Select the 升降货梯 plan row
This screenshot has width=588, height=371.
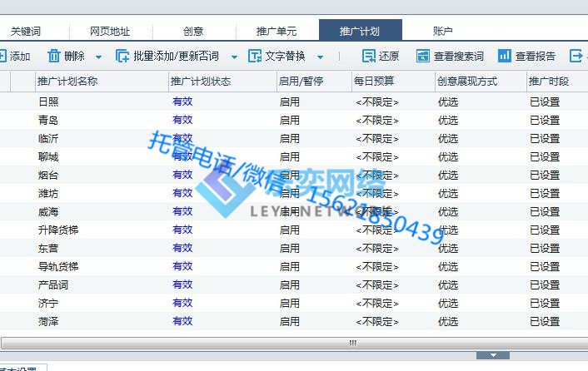point(294,230)
